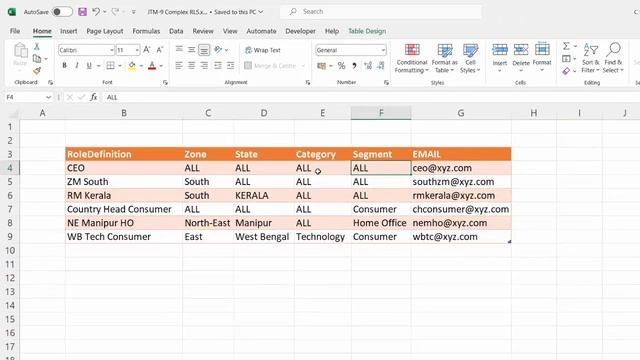Click Increase Indent icon
This screenshot has height=360, width=640.
point(231,65)
